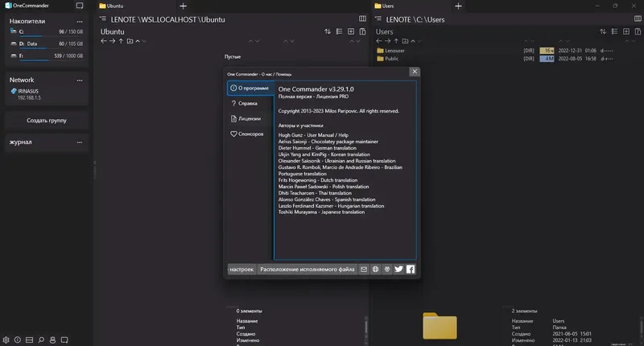644x346 pixels.
Task: Go up one level in Users pane
Action: pos(396,41)
